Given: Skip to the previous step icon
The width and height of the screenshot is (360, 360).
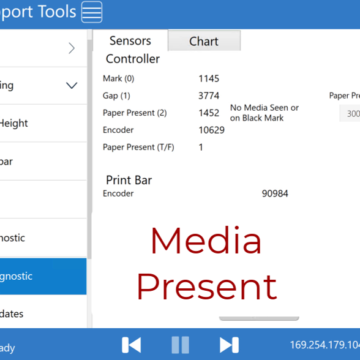Looking at the screenshot, I should pyautogui.click(x=131, y=345).
